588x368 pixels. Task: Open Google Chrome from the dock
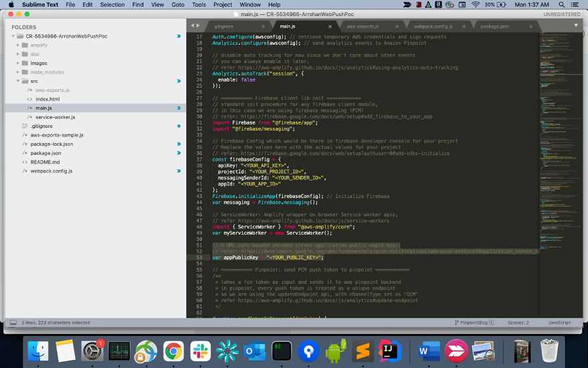(x=174, y=350)
